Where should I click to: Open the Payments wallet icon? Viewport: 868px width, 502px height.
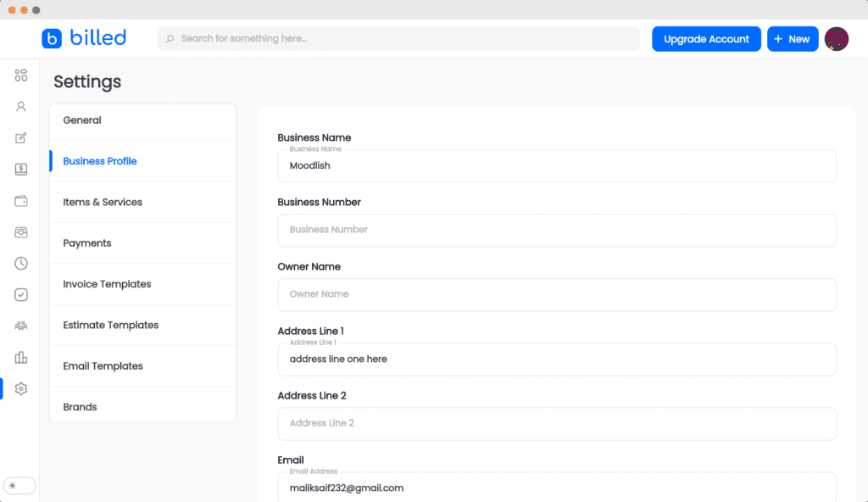21,201
